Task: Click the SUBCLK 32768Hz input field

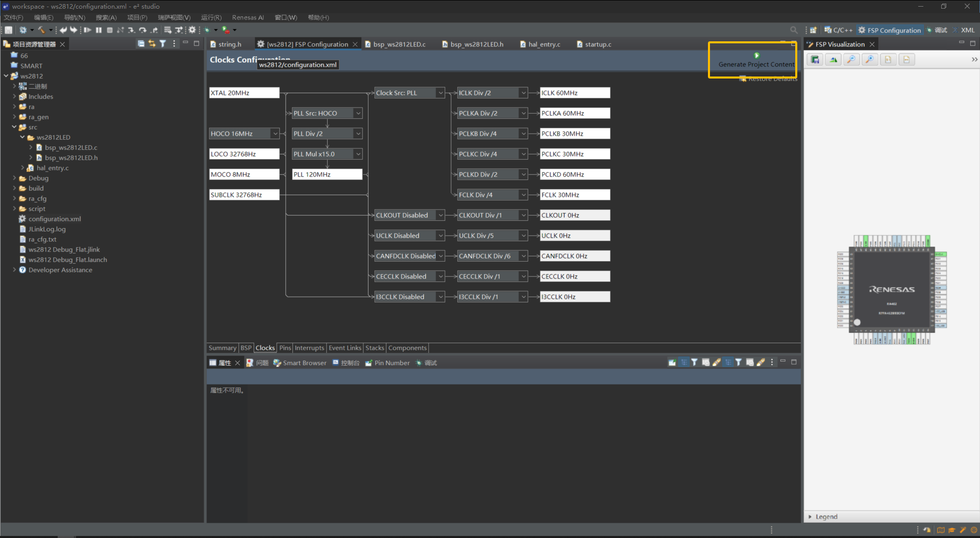Action: (x=244, y=195)
